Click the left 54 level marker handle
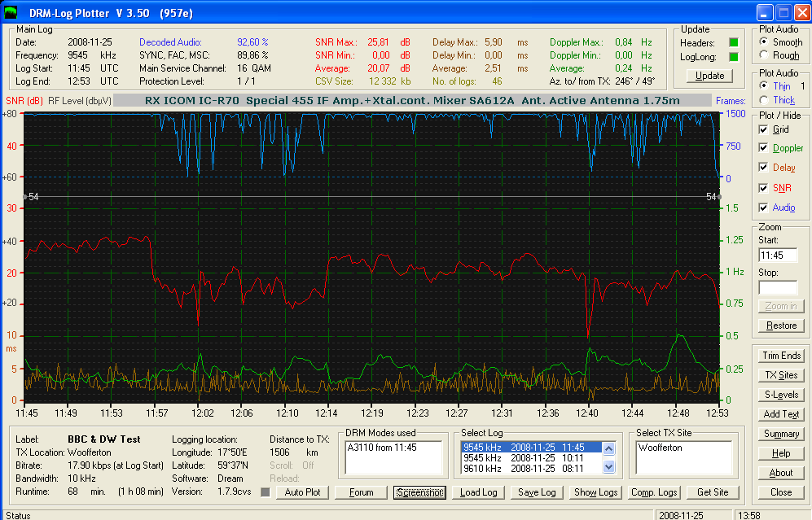Screen dimensions: 812x520 pyautogui.click(x=25, y=197)
